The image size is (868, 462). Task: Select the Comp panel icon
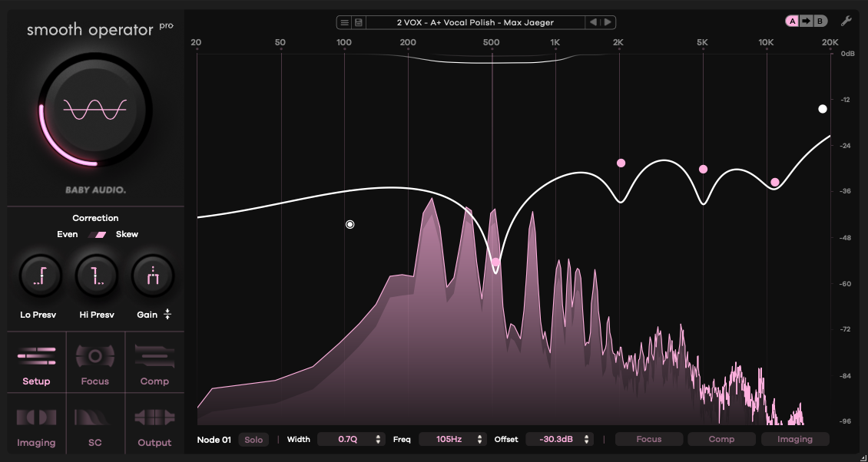[154, 356]
